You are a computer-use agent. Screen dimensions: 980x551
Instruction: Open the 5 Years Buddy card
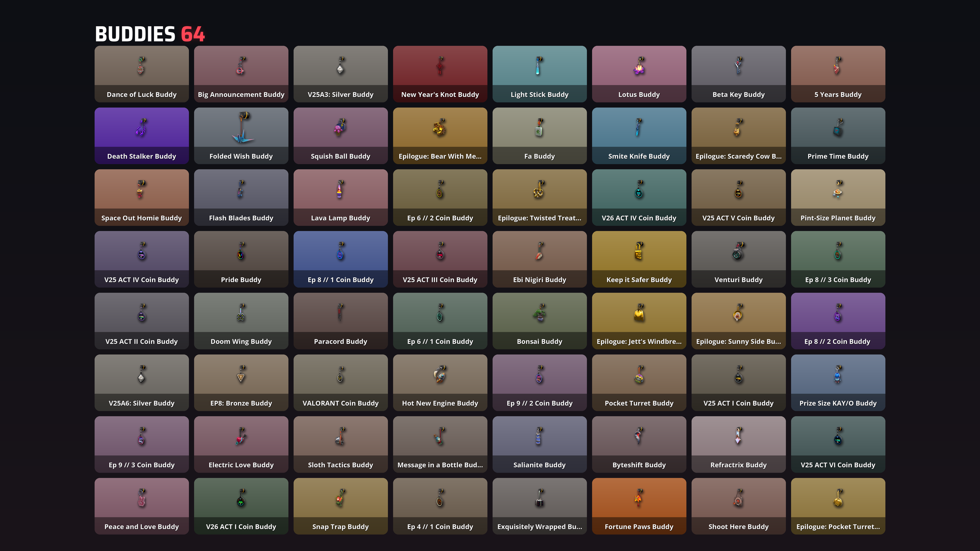838,74
